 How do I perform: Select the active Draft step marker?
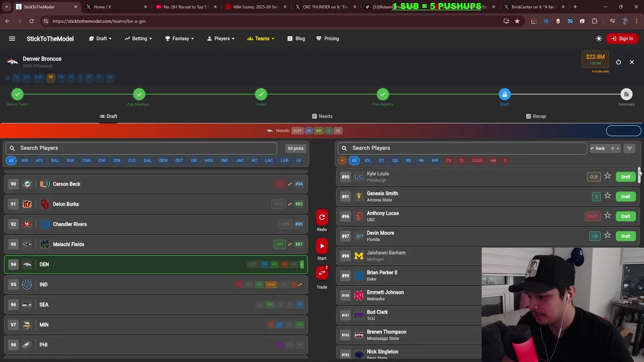click(x=505, y=95)
